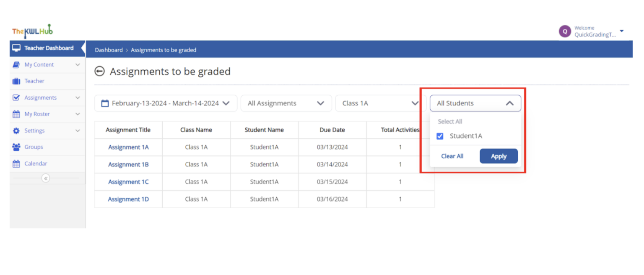Click the back arrow circle icon
This screenshot has width=644, height=275.
click(99, 71)
